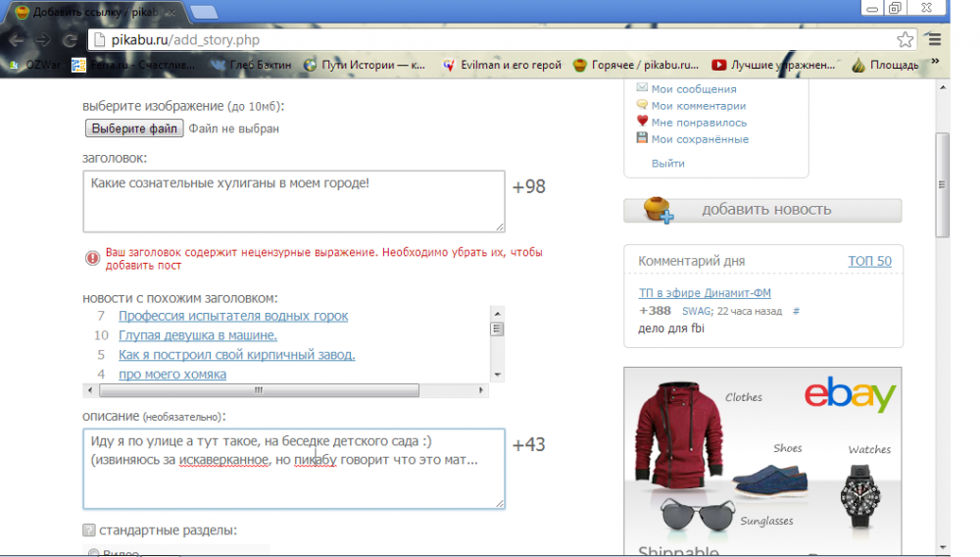This screenshot has height=557, width=980.
Task: Click the help icon beside 'стандартные разделы'
Action: pyautogui.click(x=89, y=531)
